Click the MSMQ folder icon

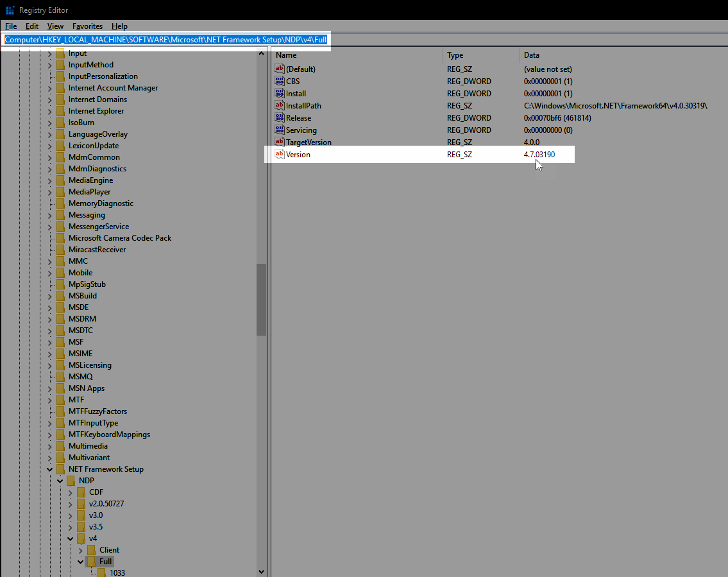[60, 377]
